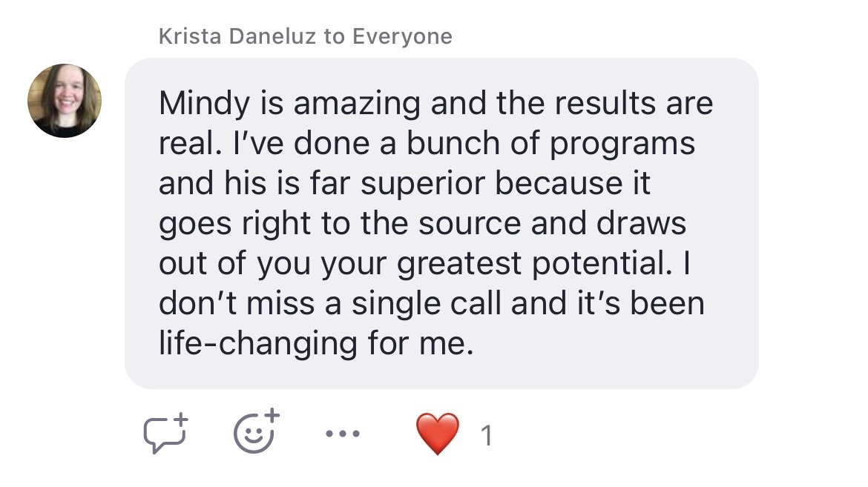Open Krista Daneluz's profile picture
The height and width of the screenshot is (487, 868).
65,101
